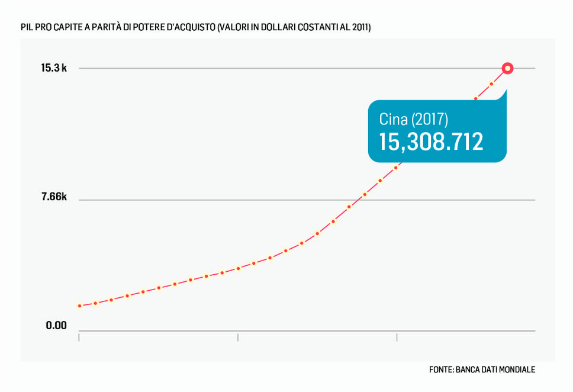The height and width of the screenshot is (392, 573).
Task: Click the data point just before the highlighted one
Action: [491, 84]
